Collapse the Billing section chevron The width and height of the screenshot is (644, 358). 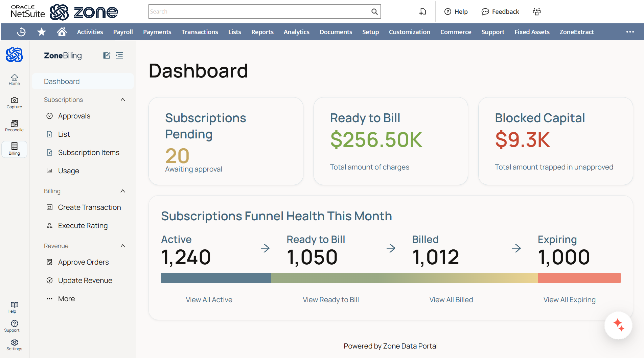tap(123, 191)
